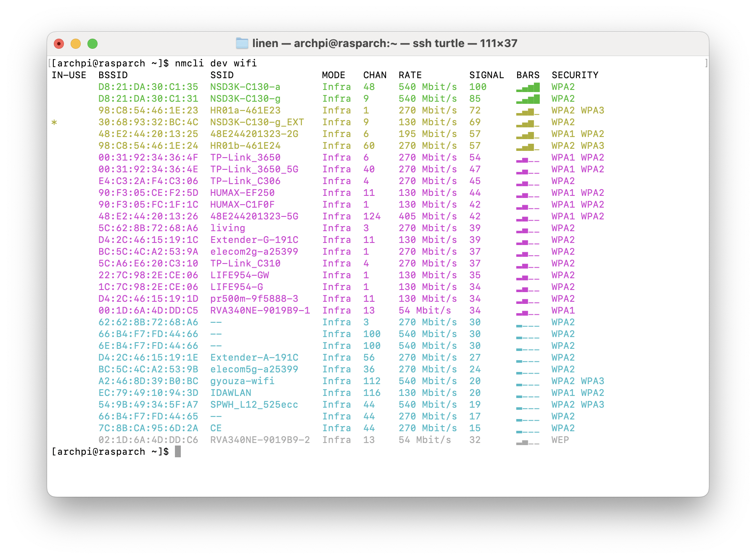The height and width of the screenshot is (559, 756).
Task: Click the bars icon beside NSD3K-C130-g_EXT
Action: click(x=528, y=122)
